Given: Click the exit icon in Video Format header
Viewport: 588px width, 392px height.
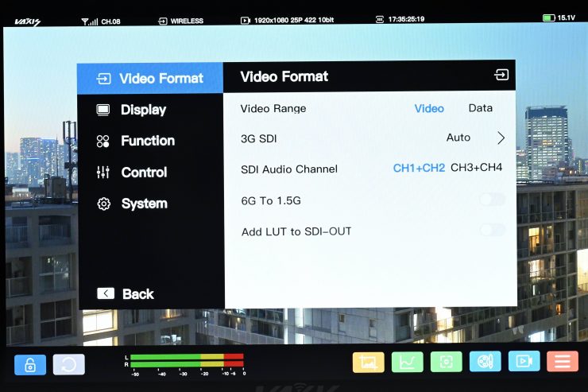Looking at the screenshot, I should pos(501,76).
